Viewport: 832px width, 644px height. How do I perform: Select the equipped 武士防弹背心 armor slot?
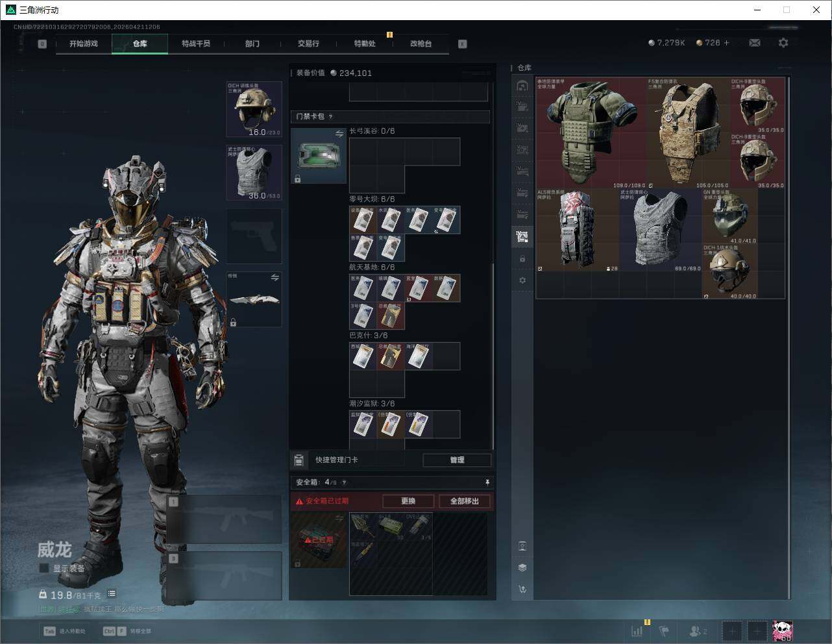click(254, 172)
